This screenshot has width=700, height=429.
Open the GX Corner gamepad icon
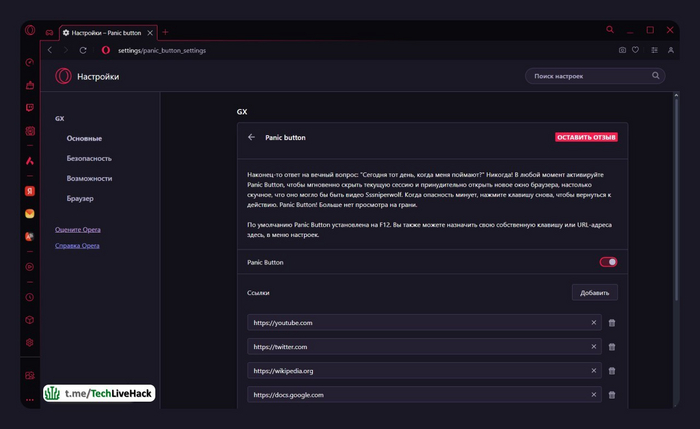click(x=49, y=33)
